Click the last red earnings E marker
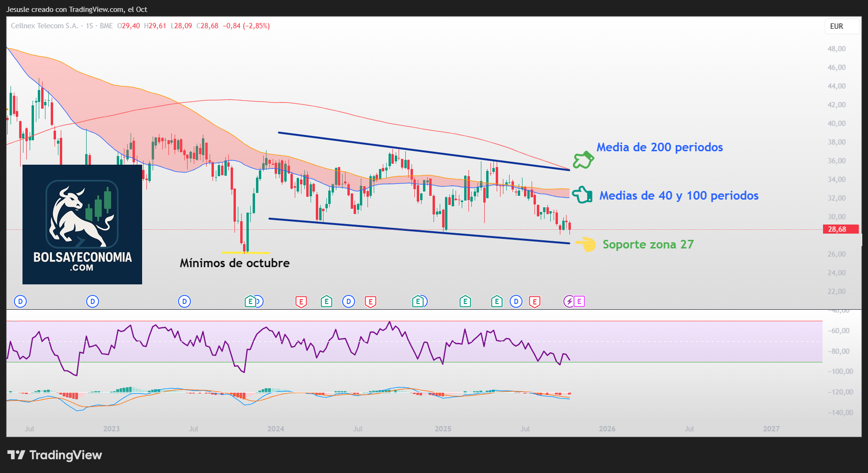Screen dimensions: 868x473 click(x=534, y=302)
